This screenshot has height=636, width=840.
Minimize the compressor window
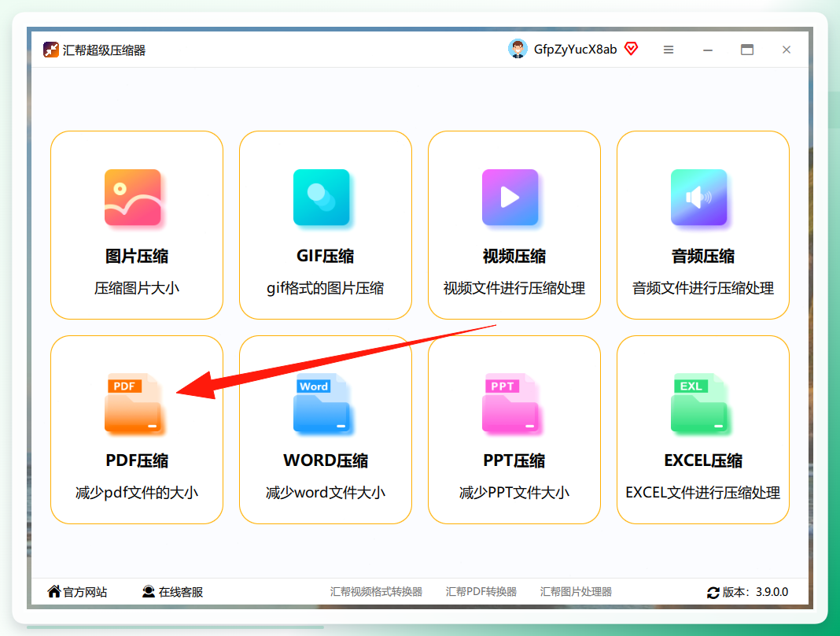tap(708, 50)
